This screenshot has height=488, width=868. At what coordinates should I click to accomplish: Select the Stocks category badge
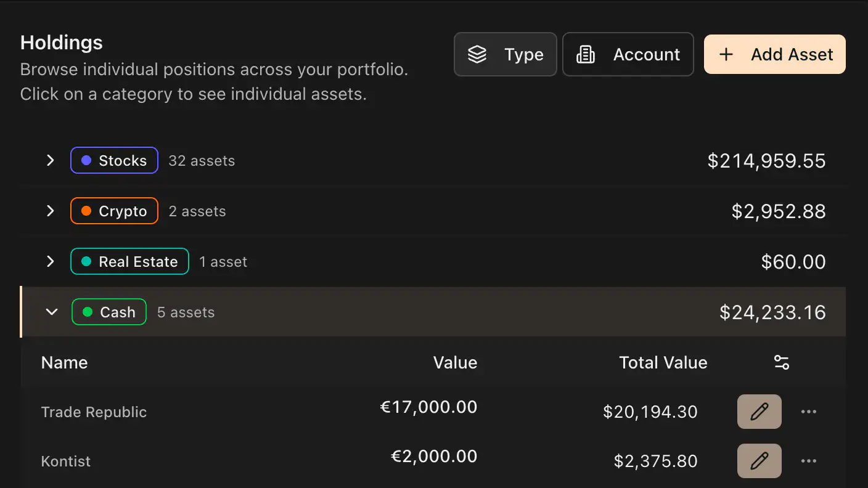tap(114, 160)
